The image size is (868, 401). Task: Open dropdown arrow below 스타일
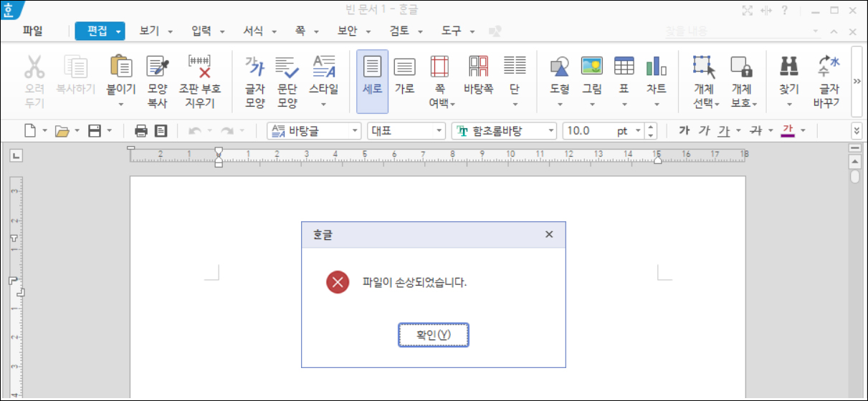click(x=324, y=105)
